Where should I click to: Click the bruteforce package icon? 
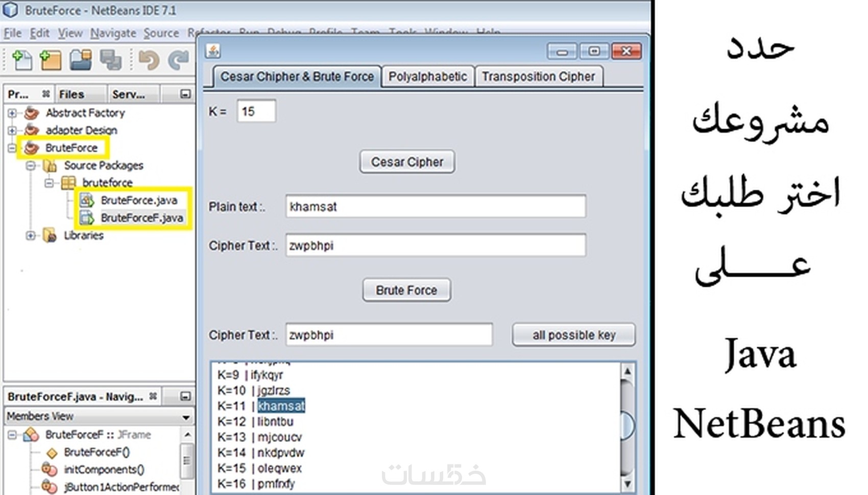tap(68, 183)
